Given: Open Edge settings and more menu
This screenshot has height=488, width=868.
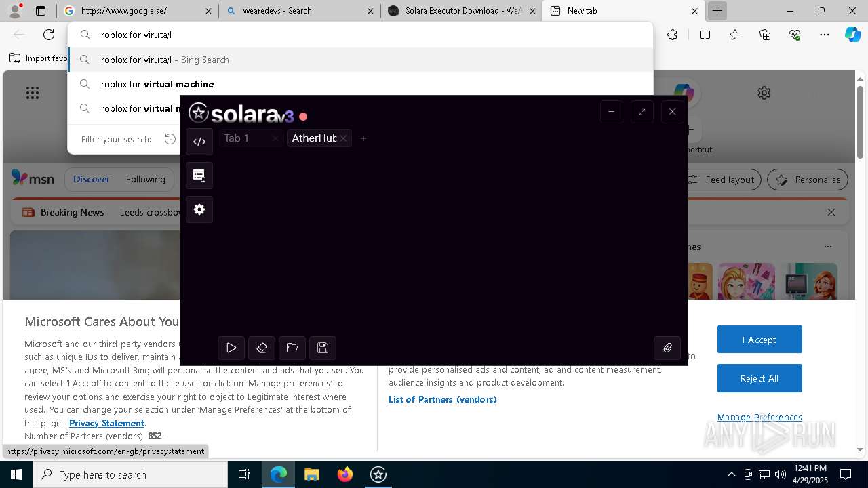Looking at the screenshot, I should 825,35.
